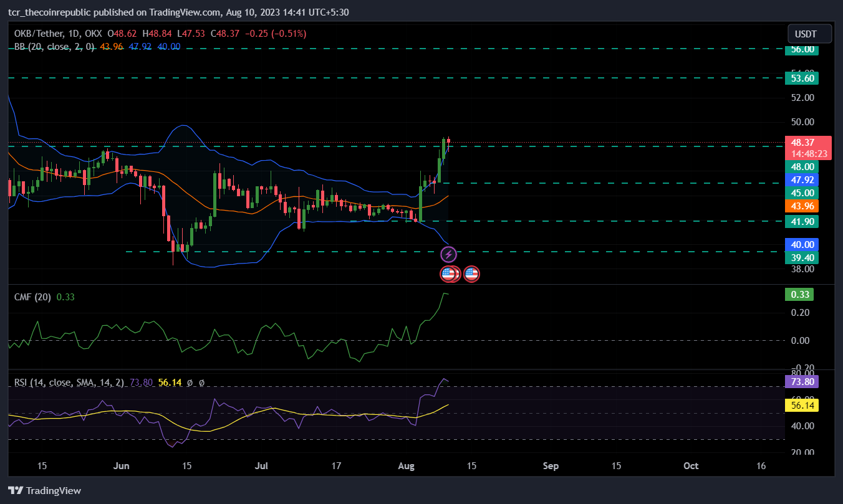
Task: Click the Jun date axis label
Action: tap(122, 465)
